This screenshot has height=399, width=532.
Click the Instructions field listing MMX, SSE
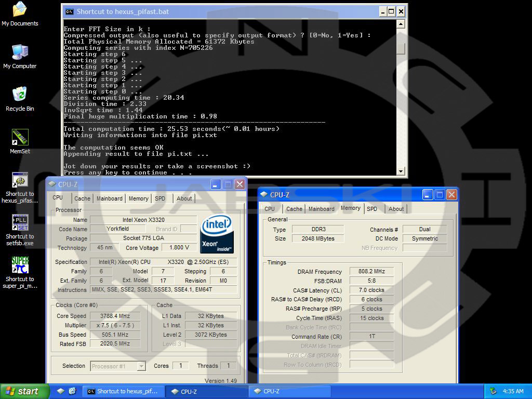pos(164,289)
